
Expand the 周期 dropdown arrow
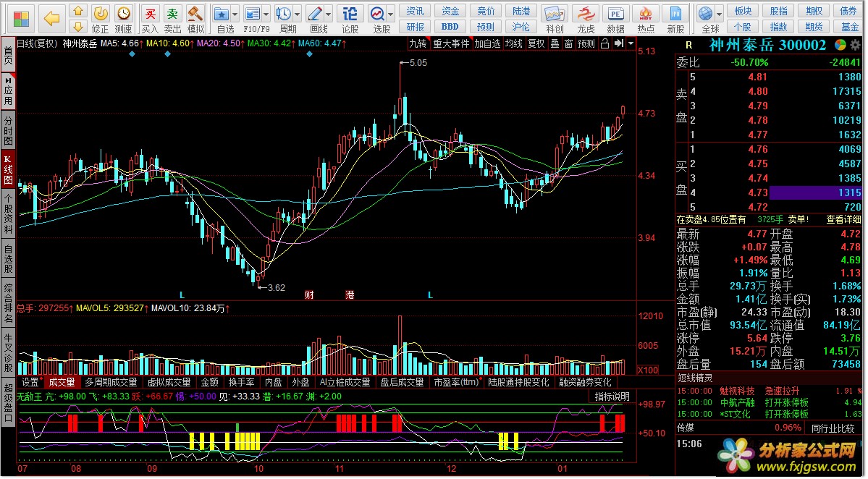pyautogui.click(x=298, y=14)
